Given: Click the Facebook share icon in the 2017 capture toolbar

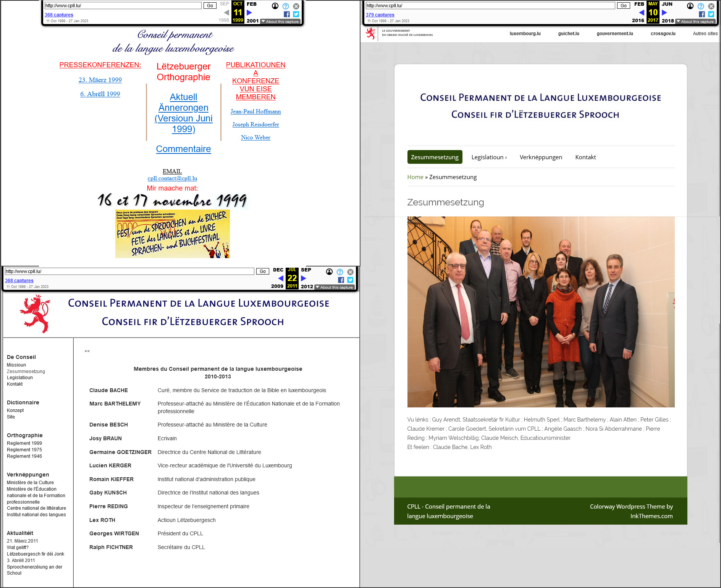Looking at the screenshot, I should (x=702, y=14).
